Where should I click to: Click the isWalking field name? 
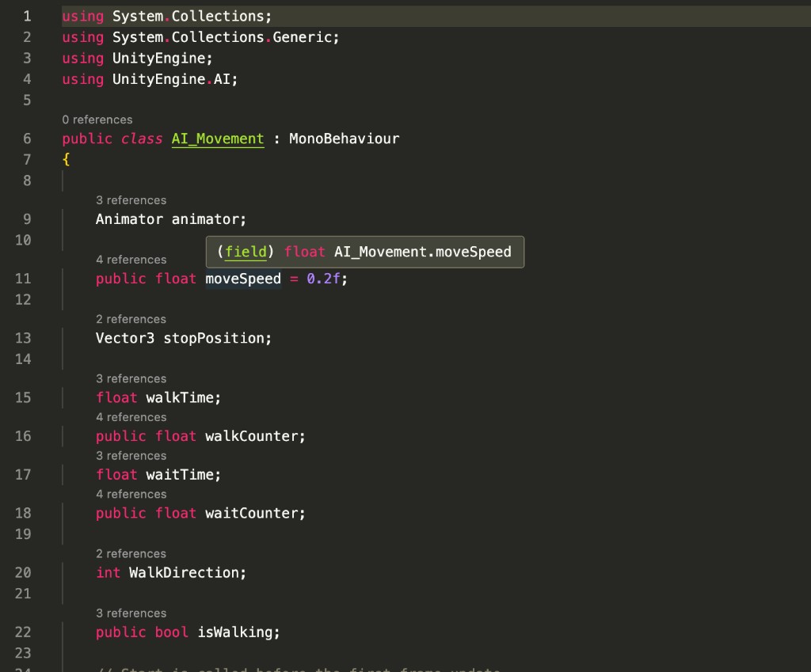point(234,632)
